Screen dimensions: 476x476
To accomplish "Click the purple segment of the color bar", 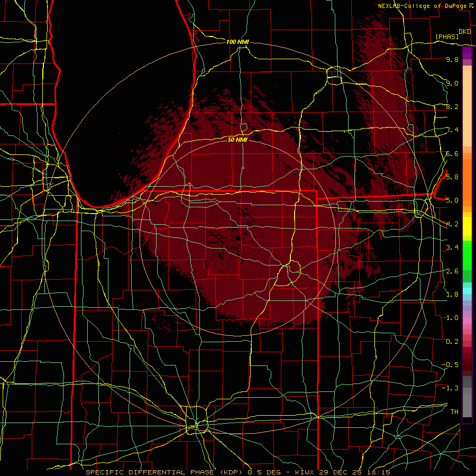I will click(x=467, y=53).
